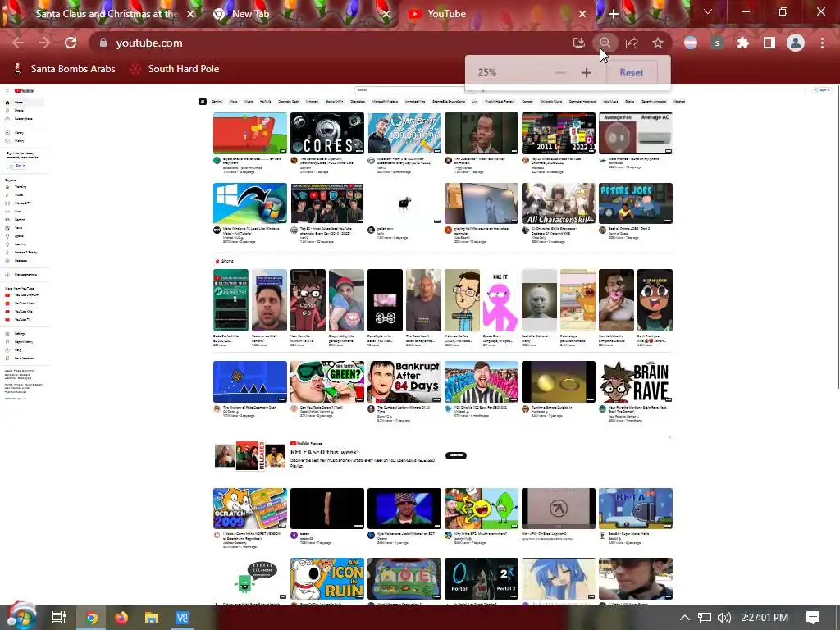The height and width of the screenshot is (630, 840).
Task: Reset the page zoom level
Action: click(x=631, y=72)
